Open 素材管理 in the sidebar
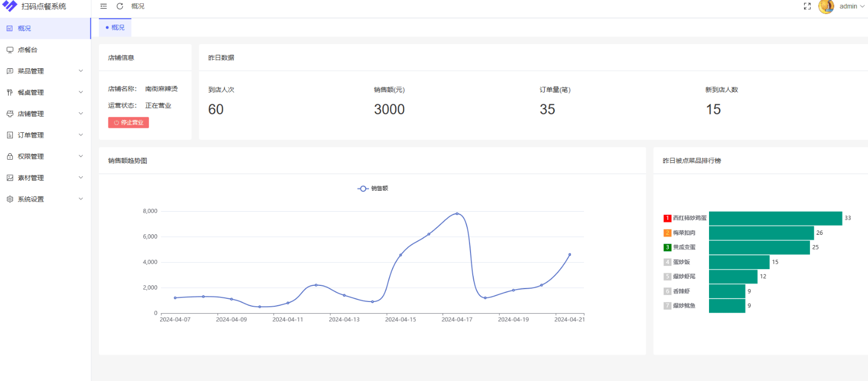The width and height of the screenshot is (868, 381). (x=31, y=178)
